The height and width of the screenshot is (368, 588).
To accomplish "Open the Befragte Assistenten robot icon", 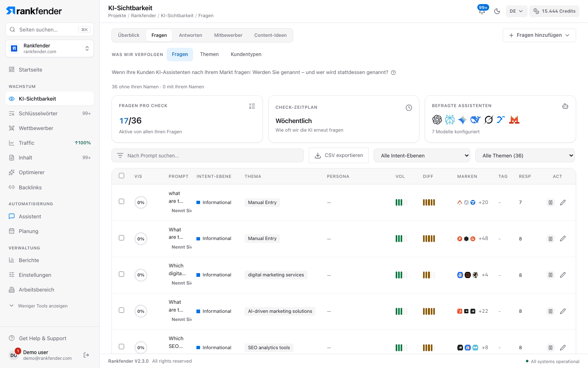I will (565, 106).
